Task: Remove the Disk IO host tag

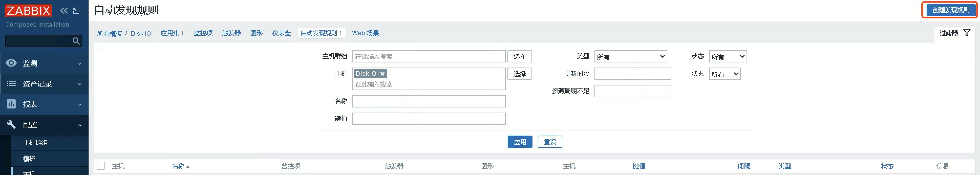Action: [x=383, y=74]
